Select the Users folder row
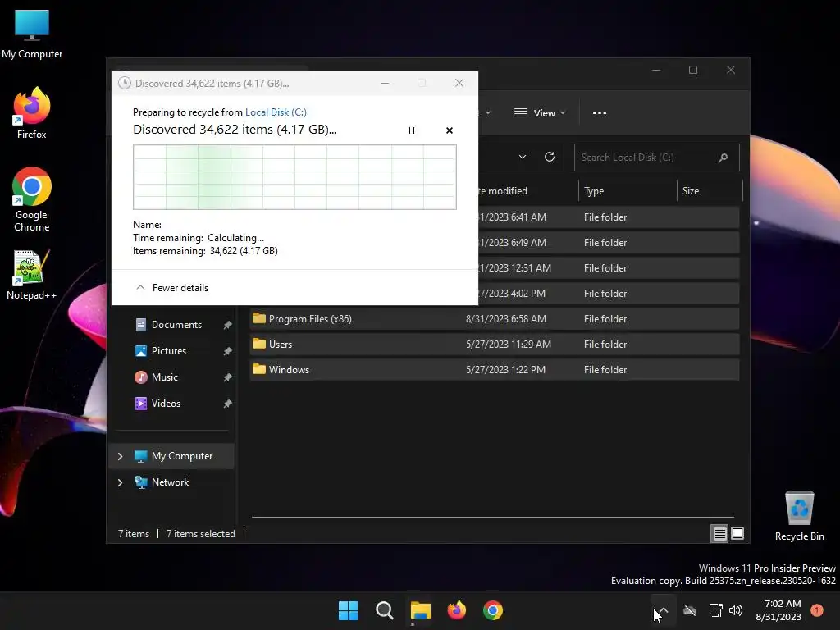The height and width of the screenshot is (630, 840). [x=495, y=345]
